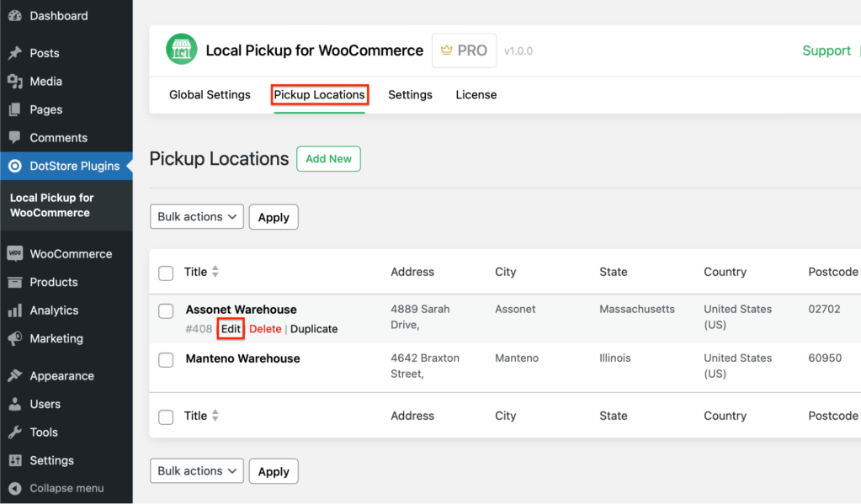
Task: Click the bottom Apply button
Action: coord(274,471)
